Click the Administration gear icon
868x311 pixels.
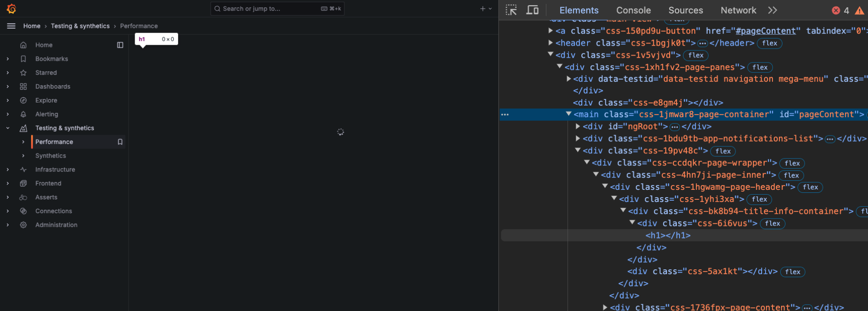click(23, 225)
